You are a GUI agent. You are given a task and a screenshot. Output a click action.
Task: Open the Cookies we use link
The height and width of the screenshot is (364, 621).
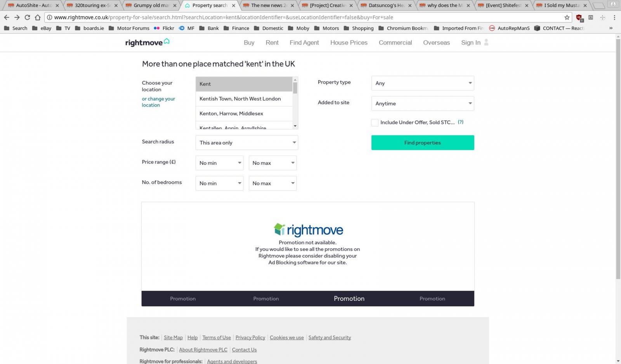tap(287, 338)
